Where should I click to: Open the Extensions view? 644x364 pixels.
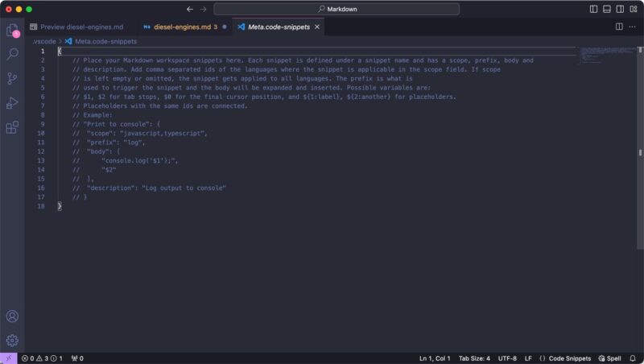(x=12, y=127)
